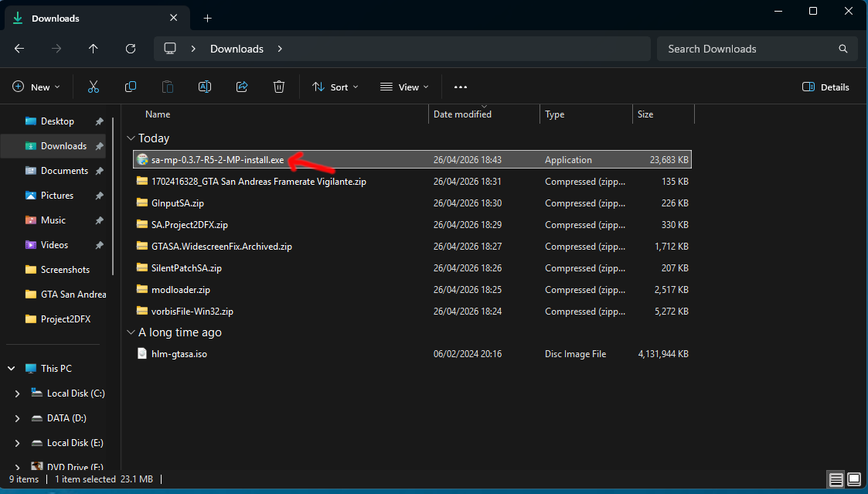This screenshot has height=494, width=868.
Task: Click the pin icon next to Music
Action: [x=99, y=220]
